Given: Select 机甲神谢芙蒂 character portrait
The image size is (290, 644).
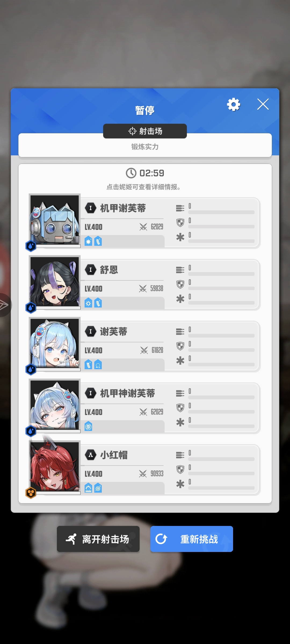Looking at the screenshot, I should click(55, 405).
